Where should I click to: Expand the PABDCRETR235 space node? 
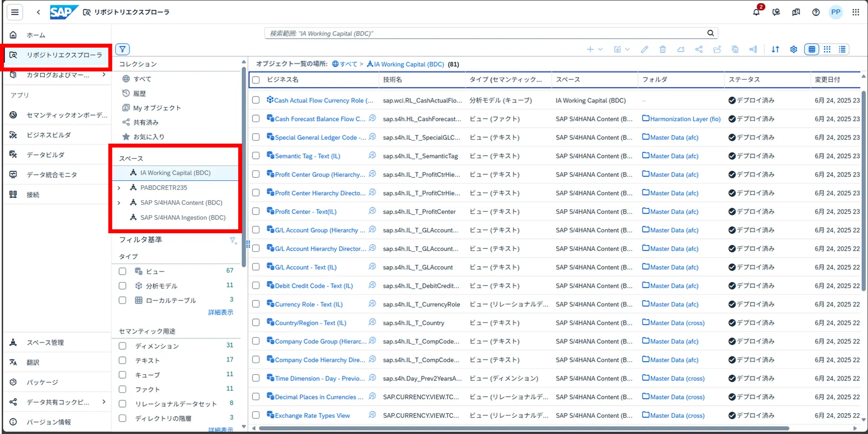119,188
